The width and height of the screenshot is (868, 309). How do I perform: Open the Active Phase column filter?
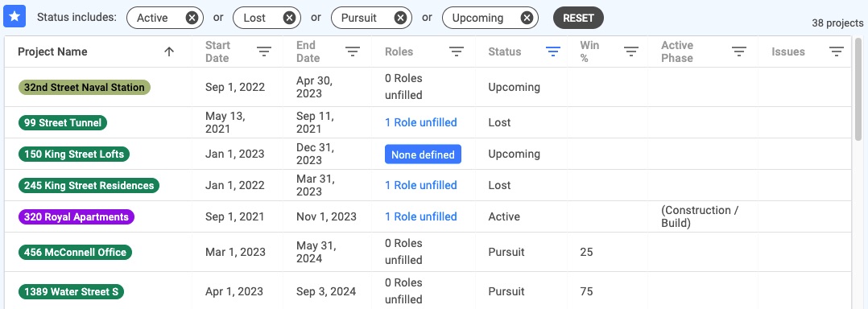[x=739, y=51]
